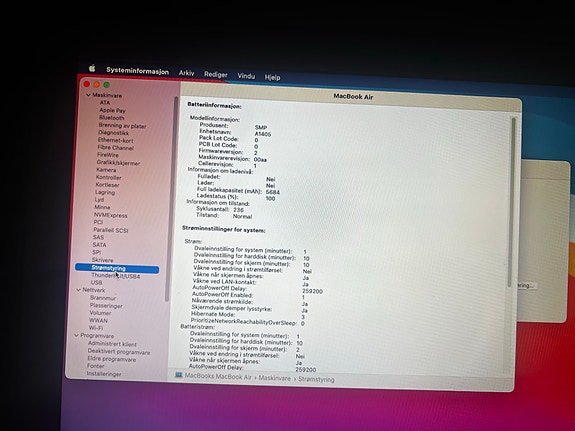This screenshot has width=575, height=431.
Task: Select Deaktivert programvare item
Action: (x=118, y=352)
